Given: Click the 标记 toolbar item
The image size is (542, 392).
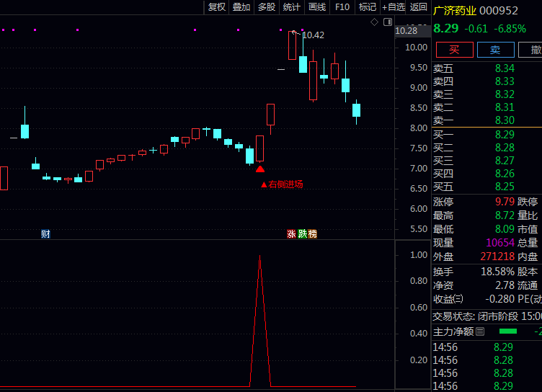Looking at the screenshot, I should (368, 7).
